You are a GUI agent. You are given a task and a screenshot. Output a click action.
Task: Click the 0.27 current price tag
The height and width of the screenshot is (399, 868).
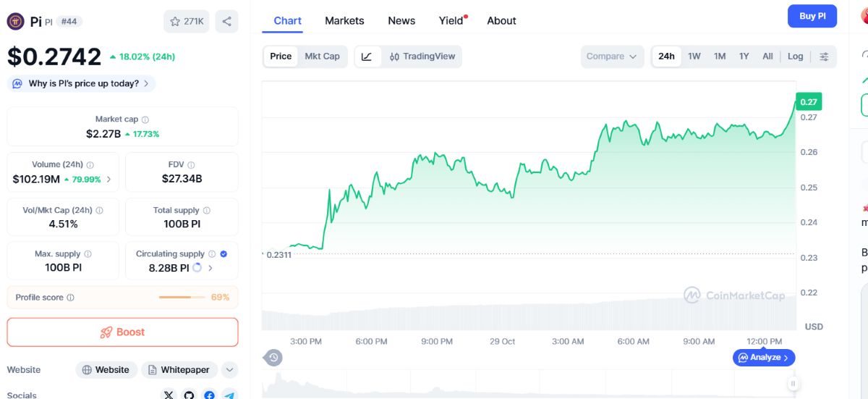click(x=808, y=102)
